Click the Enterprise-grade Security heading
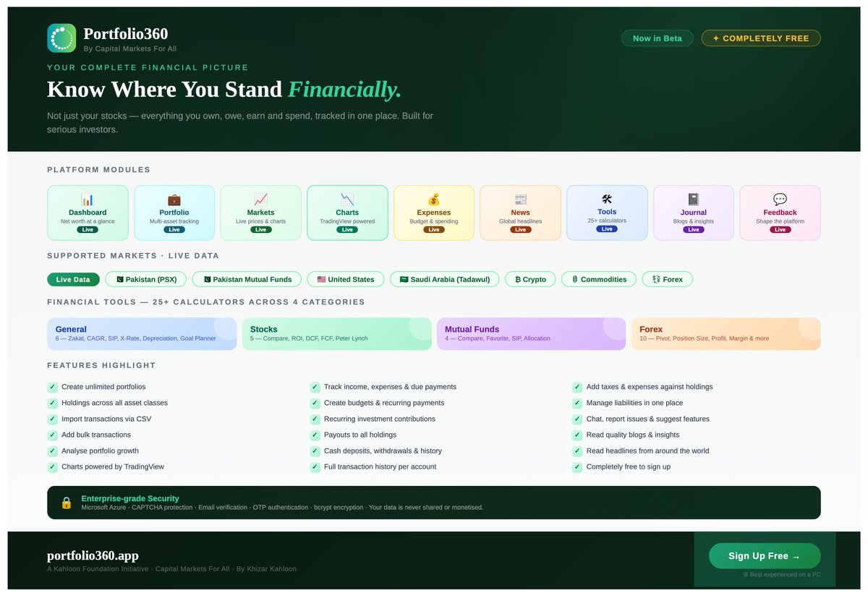Image resolution: width=868 pixels, height=598 pixels. click(130, 498)
